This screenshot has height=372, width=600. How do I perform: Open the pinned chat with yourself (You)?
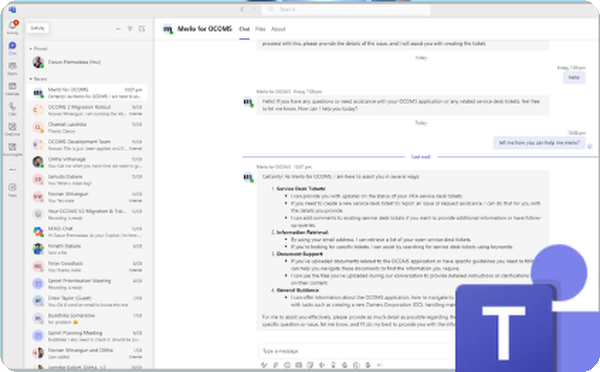point(87,62)
